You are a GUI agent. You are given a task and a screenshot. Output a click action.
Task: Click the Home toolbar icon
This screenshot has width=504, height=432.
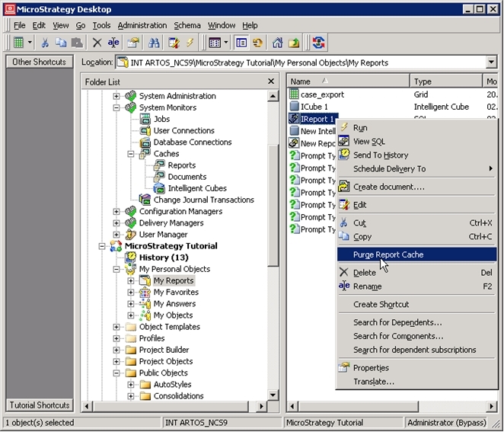(x=277, y=42)
